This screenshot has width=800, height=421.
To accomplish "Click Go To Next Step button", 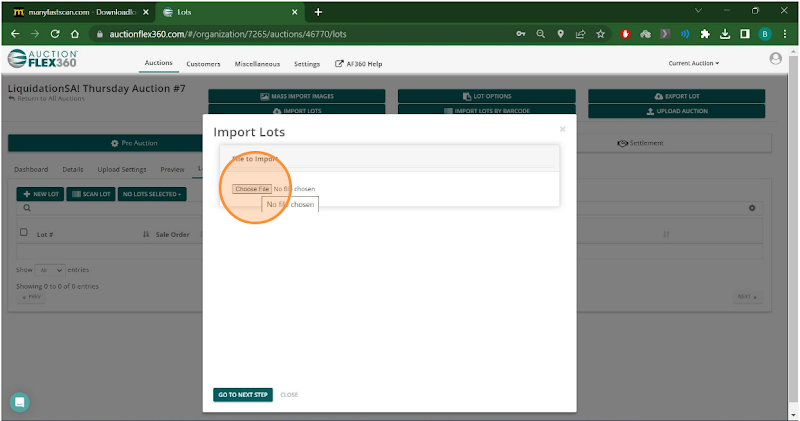I will (x=243, y=395).
